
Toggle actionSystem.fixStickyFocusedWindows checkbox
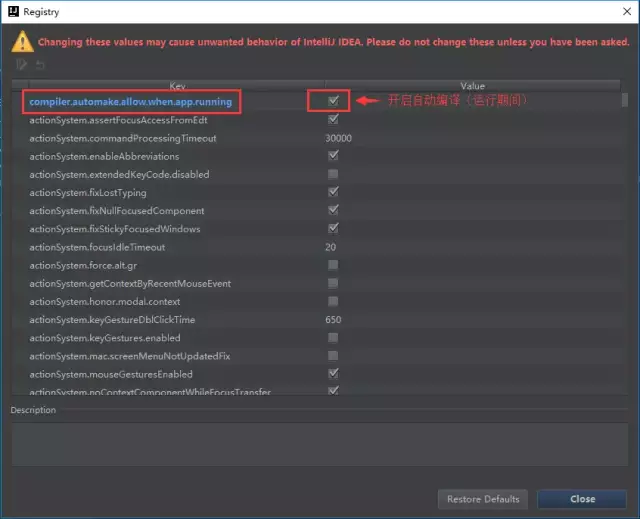coord(333,228)
